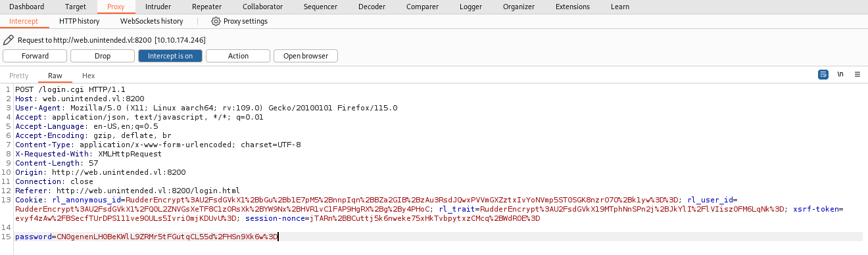The image size is (868, 255).
Task: Switch to the Pretty view
Action: click(x=19, y=76)
